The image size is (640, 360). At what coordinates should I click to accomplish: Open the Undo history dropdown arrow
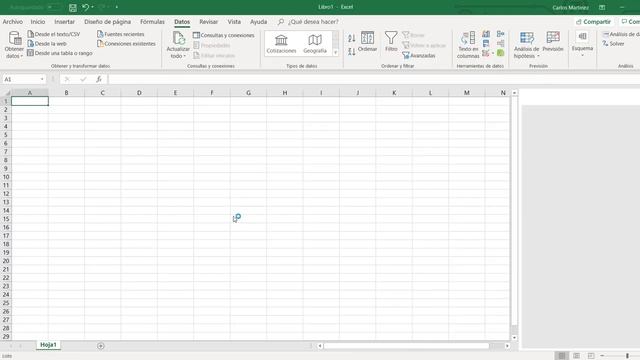[x=93, y=7]
